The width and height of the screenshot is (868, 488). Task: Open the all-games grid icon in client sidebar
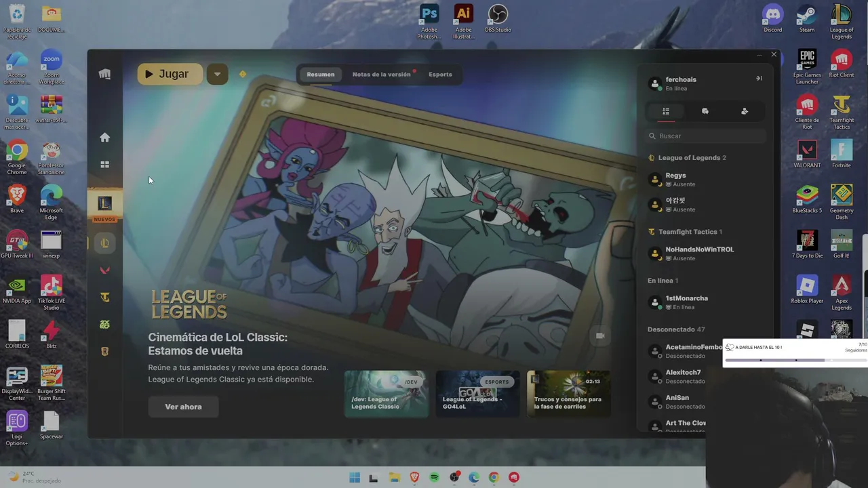point(104,164)
